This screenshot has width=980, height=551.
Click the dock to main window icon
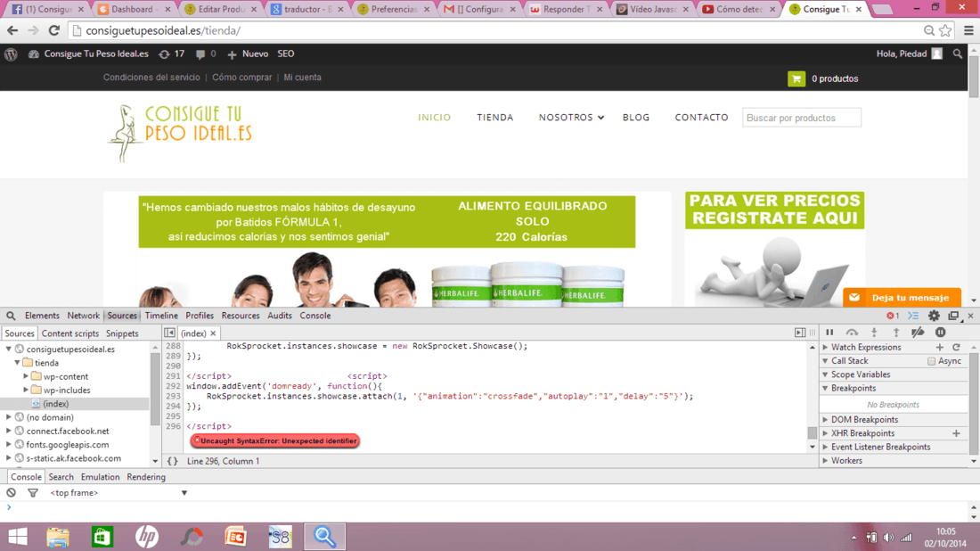954,316
